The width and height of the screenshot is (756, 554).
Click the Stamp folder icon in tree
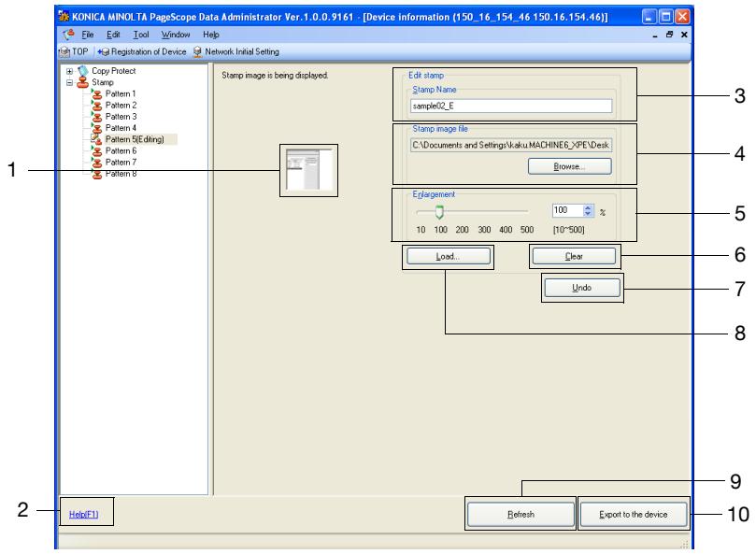pyautogui.click(x=83, y=82)
